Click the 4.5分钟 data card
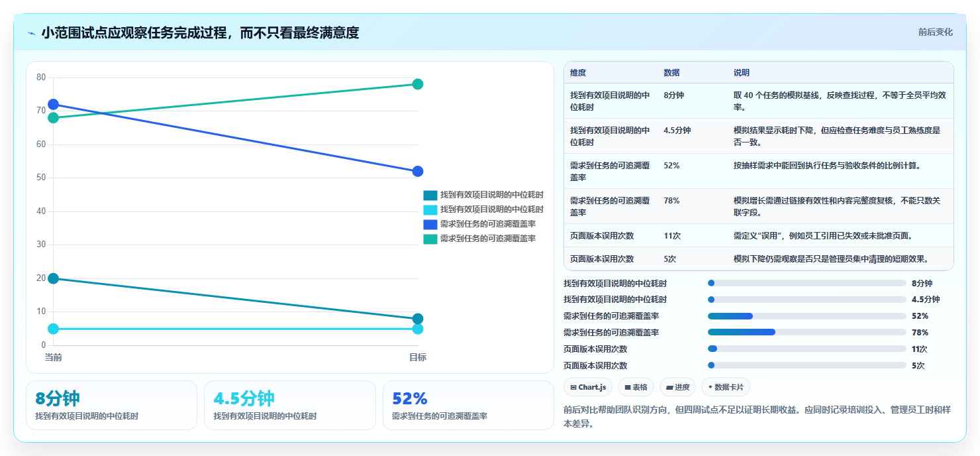The width and height of the screenshot is (980, 456). pos(290,405)
